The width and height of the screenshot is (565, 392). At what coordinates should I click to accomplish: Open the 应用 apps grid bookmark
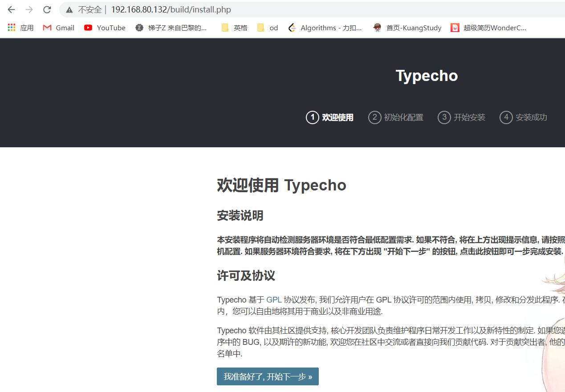tap(20, 28)
